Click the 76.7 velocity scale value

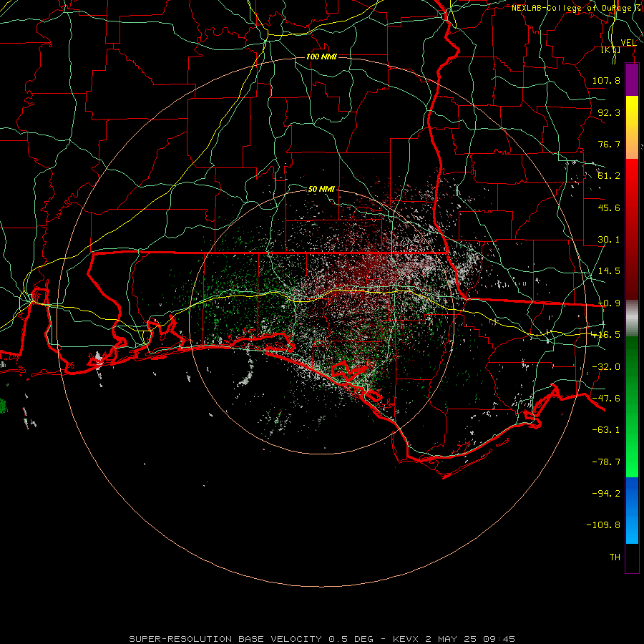click(x=609, y=144)
